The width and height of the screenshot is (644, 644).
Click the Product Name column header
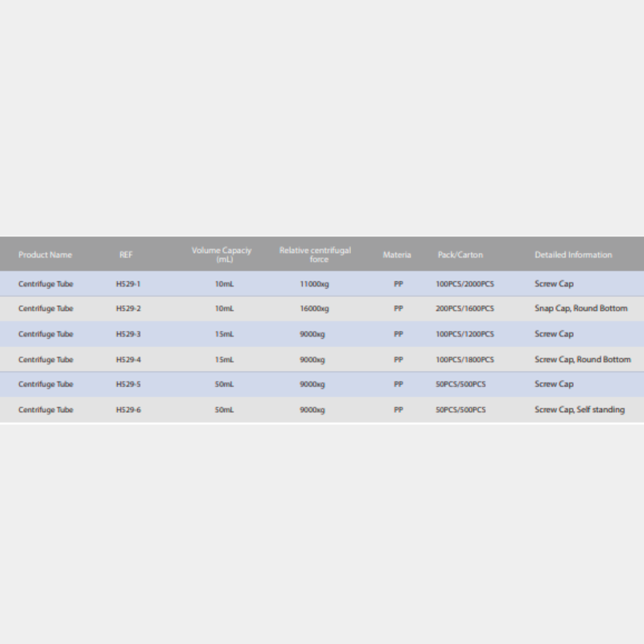(x=45, y=254)
